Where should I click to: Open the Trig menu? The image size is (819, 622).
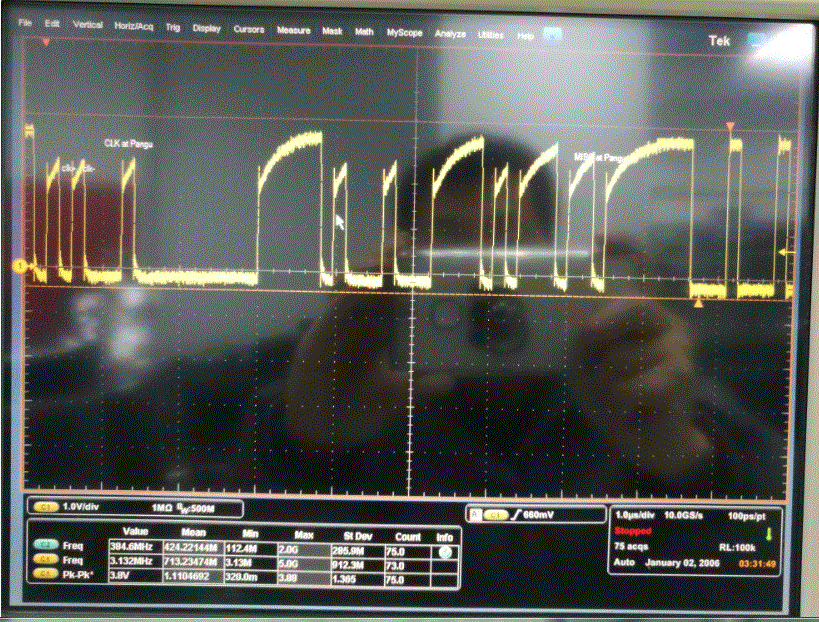click(172, 28)
